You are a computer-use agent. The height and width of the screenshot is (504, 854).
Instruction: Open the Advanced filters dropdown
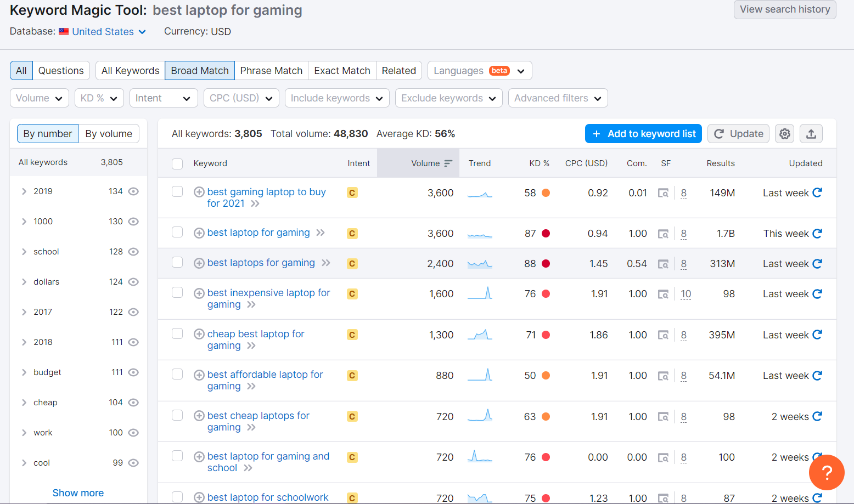(558, 98)
